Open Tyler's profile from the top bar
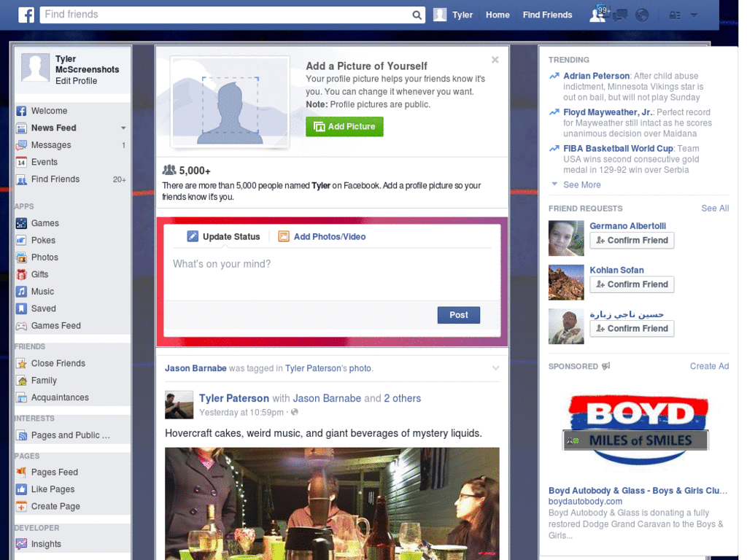This screenshot has height=560, width=747. click(453, 15)
